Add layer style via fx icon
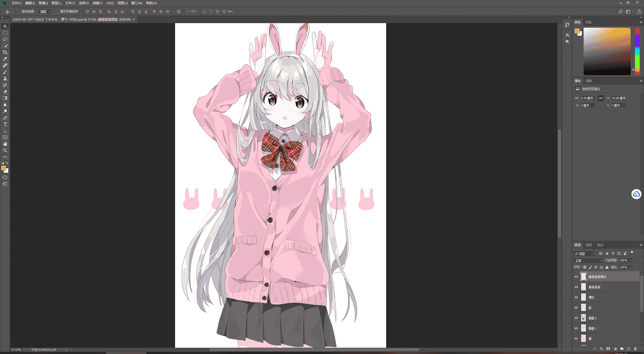 [x=601, y=349]
